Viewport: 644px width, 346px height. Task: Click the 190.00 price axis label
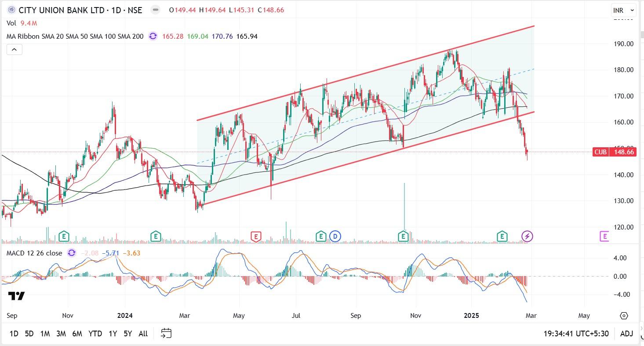pos(624,44)
